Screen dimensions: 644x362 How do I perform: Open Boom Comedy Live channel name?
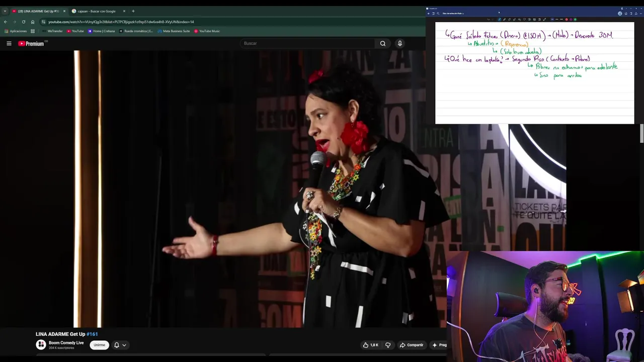pyautogui.click(x=66, y=343)
